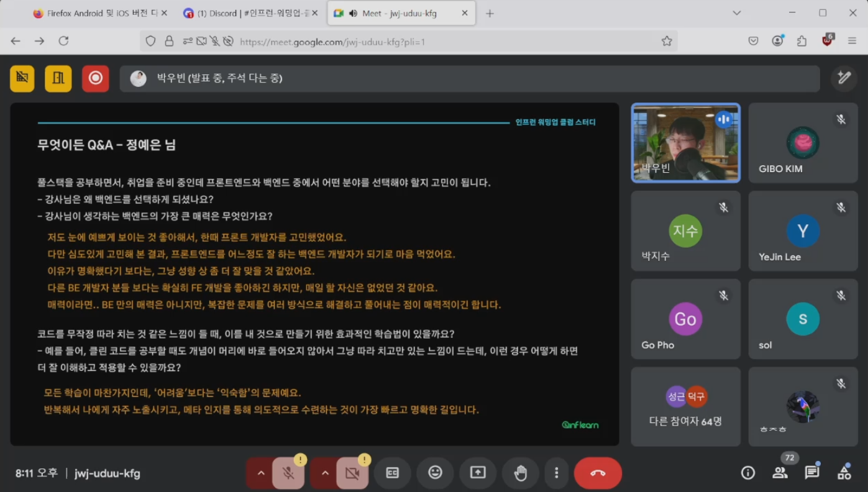This screenshot has width=868, height=492.
Task: Click the 박지수 participant tile
Action: [686, 231]
